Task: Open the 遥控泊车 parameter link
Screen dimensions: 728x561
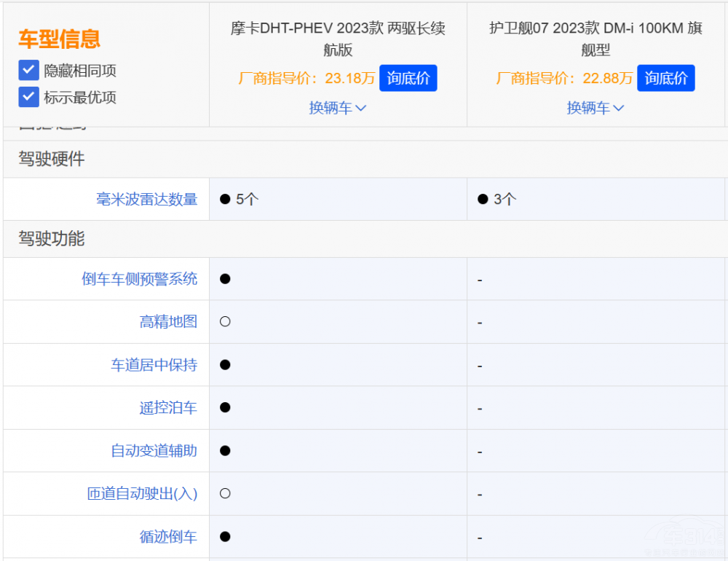Action: tap(168, 407)
